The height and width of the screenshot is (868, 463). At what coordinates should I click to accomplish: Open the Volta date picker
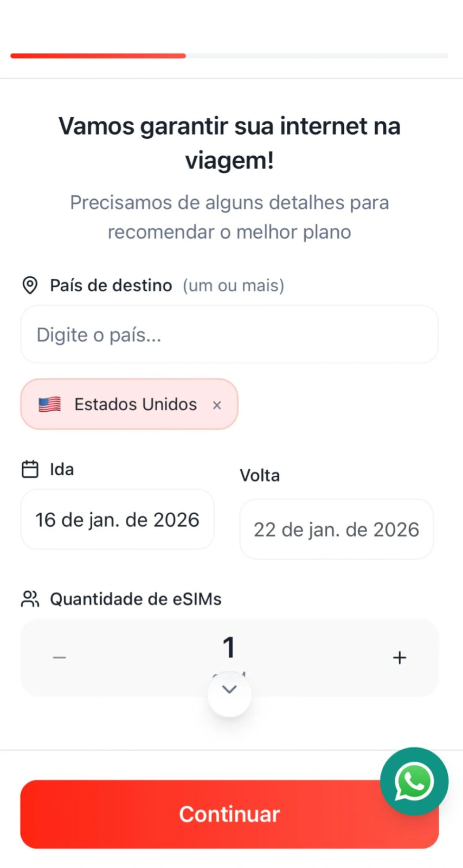(x=336, y=529)
